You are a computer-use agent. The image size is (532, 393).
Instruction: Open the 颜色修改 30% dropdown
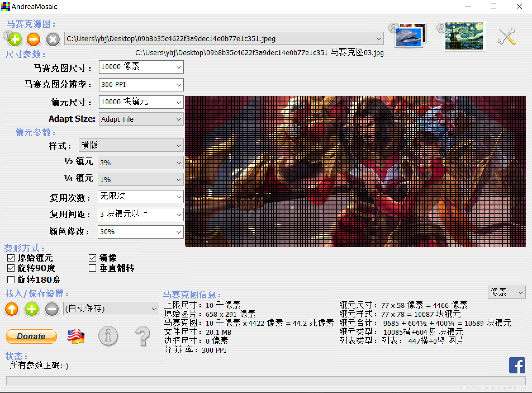pos(141,232)
